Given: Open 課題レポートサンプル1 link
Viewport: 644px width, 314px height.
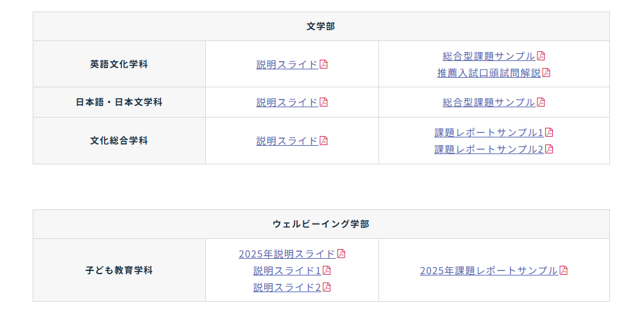Looking at the screenshot, I should pos(489,132).
